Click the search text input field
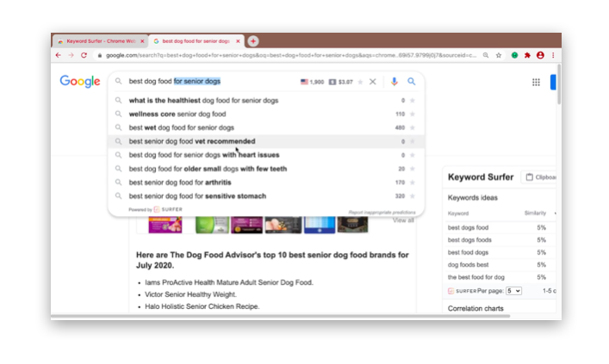Image resolution: width=609 pixels, height=364 pixels. click(x=212, y=82)
